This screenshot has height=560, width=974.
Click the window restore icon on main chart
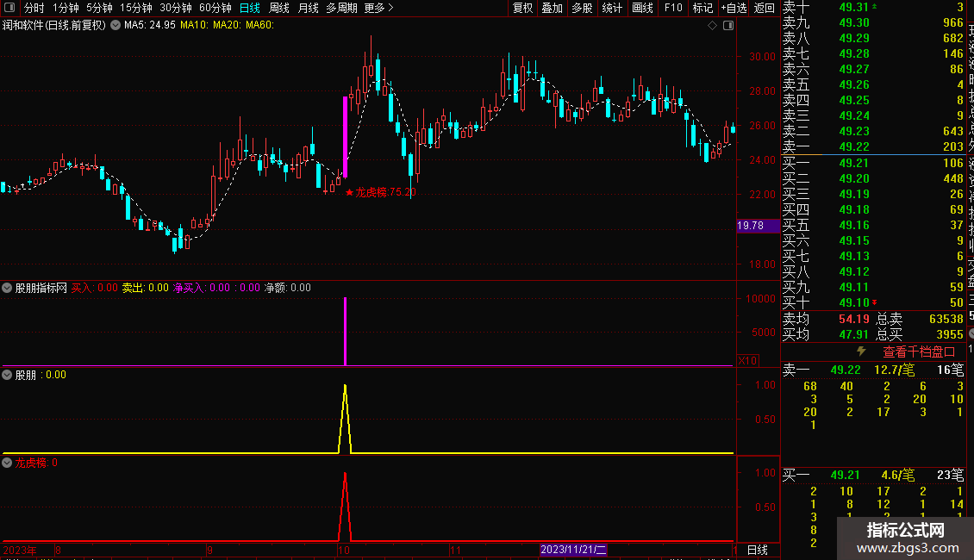click(728, 26)
